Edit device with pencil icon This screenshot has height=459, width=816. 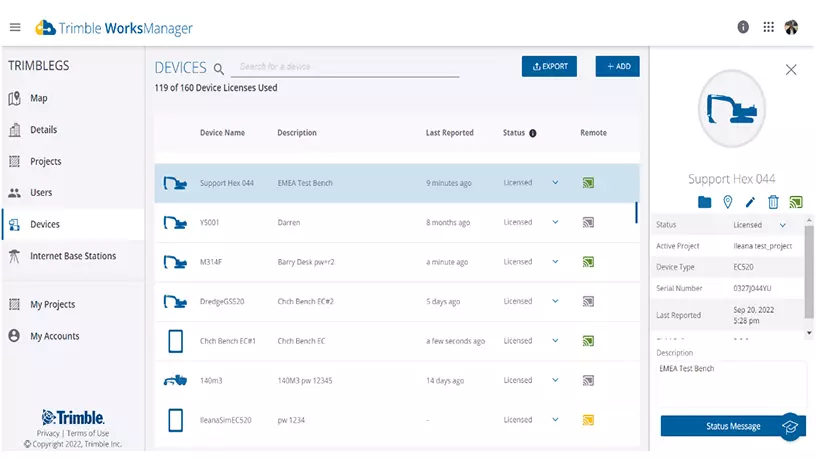750,202
